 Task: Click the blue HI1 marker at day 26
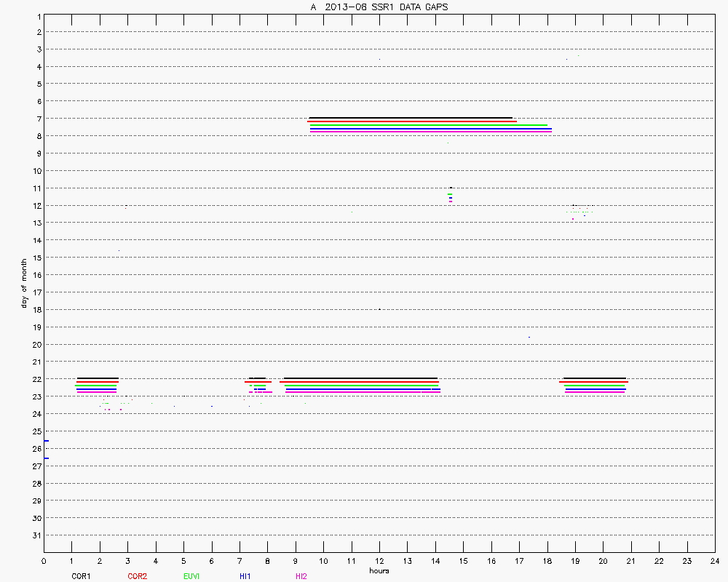[46, 458]
